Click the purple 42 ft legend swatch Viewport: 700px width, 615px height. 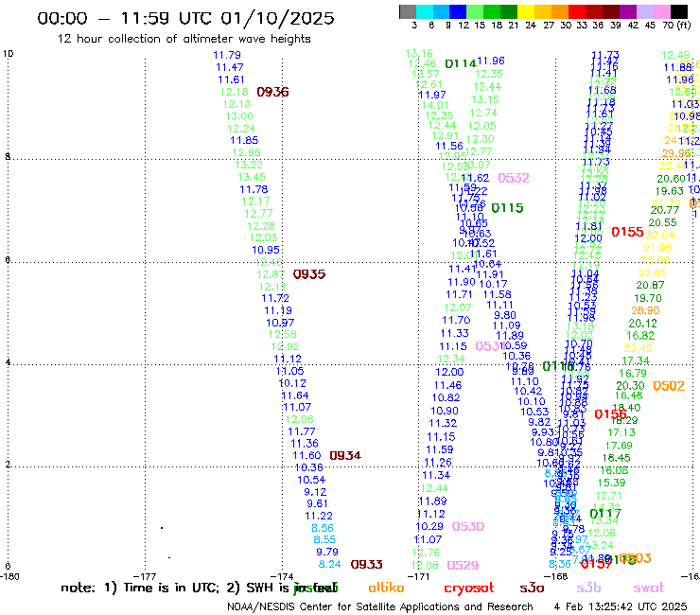627,11
